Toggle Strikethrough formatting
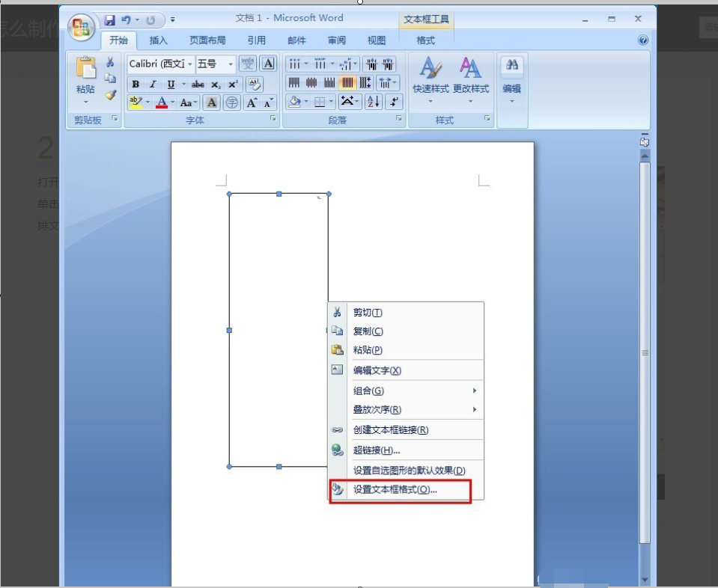This screenshot has height=588, width=718. tap(198, 85)
